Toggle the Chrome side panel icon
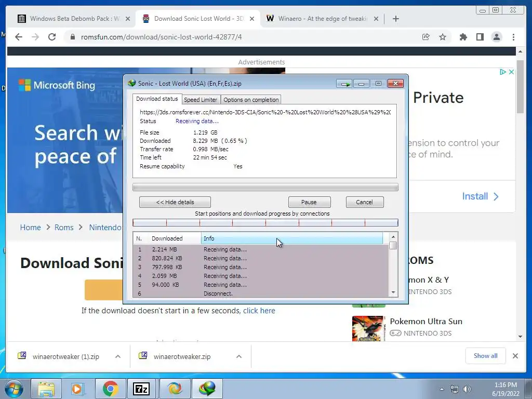 [x=480, y=37]
